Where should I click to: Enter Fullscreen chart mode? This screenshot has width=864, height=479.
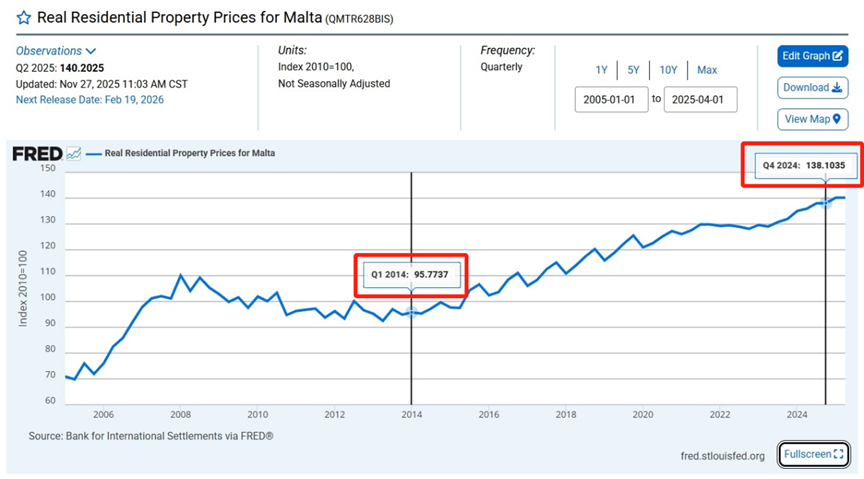click(x=813, y=455)
